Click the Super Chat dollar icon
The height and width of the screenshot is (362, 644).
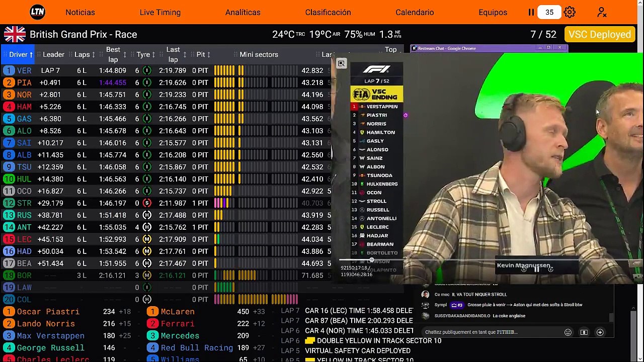click(584, 332)
